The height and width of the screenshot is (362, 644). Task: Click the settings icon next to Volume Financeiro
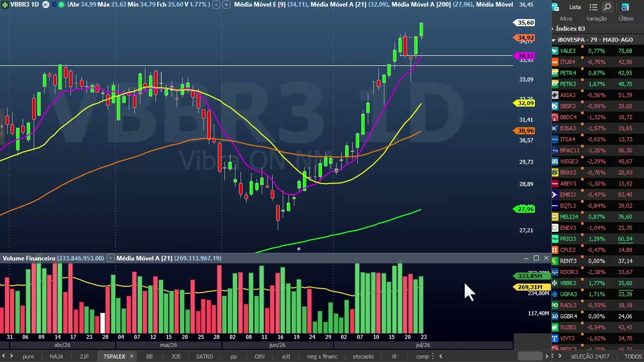[x=110, y=258]
